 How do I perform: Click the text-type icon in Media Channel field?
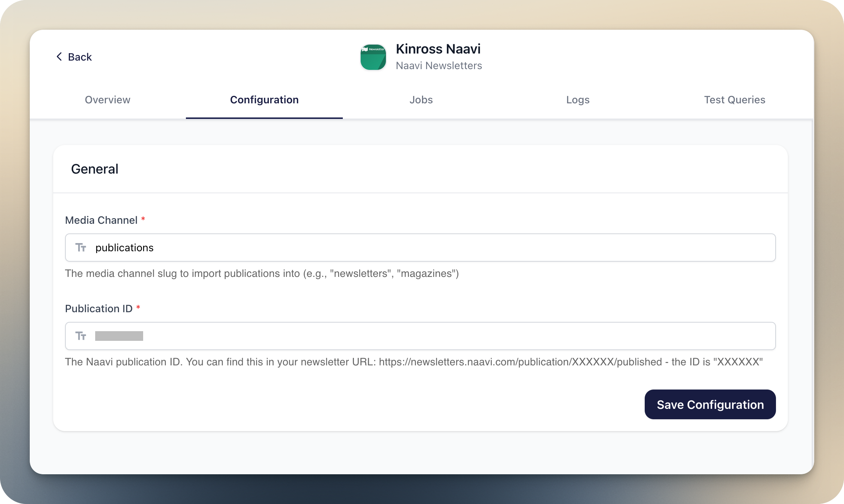(81, 247)
